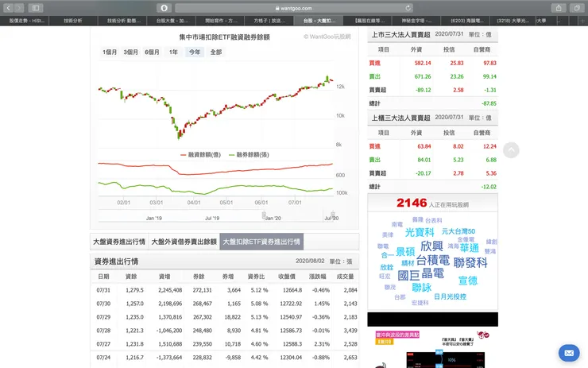Click the privacy shield icon left of address bar
The width and height of the screenshot is (588, 368).
pyautogui.click(x=164, y=7)
